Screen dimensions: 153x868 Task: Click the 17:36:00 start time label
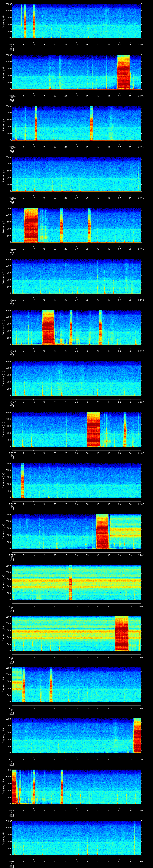12,759
